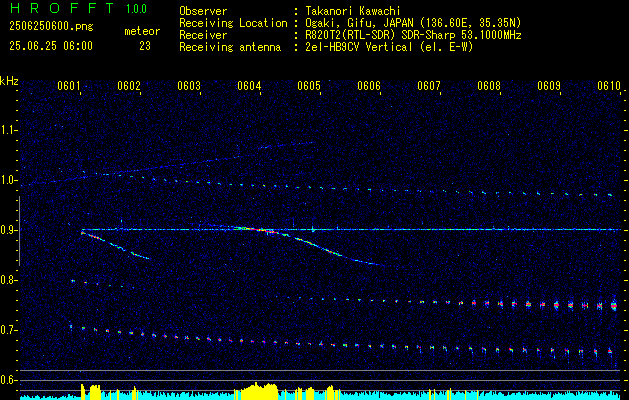Image resolution: width=629 pixels, height=400 pixels.
Task: Click the 1.1 kHz axis label
Action: coord(8,130)
